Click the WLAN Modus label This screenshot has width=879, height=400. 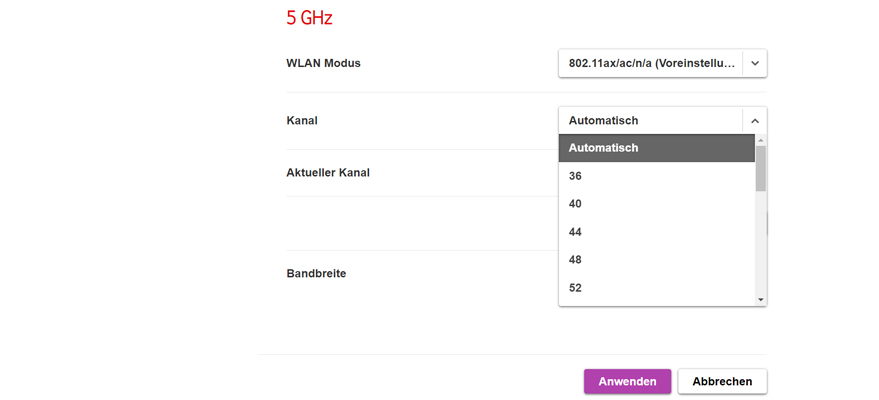pos(323,63)
